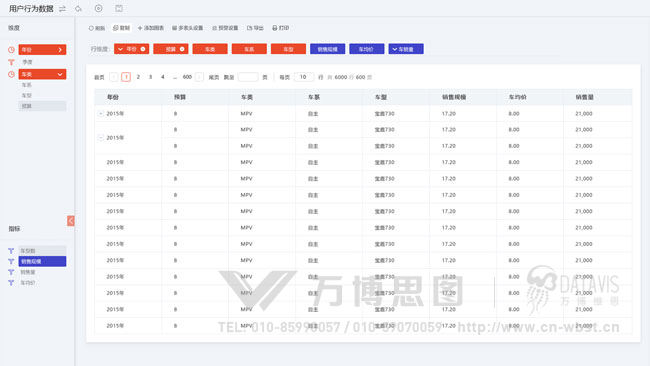The height and width of the screenshot is (366, 650).
Task: Go to the last page via 尾页
Action: 213,78
